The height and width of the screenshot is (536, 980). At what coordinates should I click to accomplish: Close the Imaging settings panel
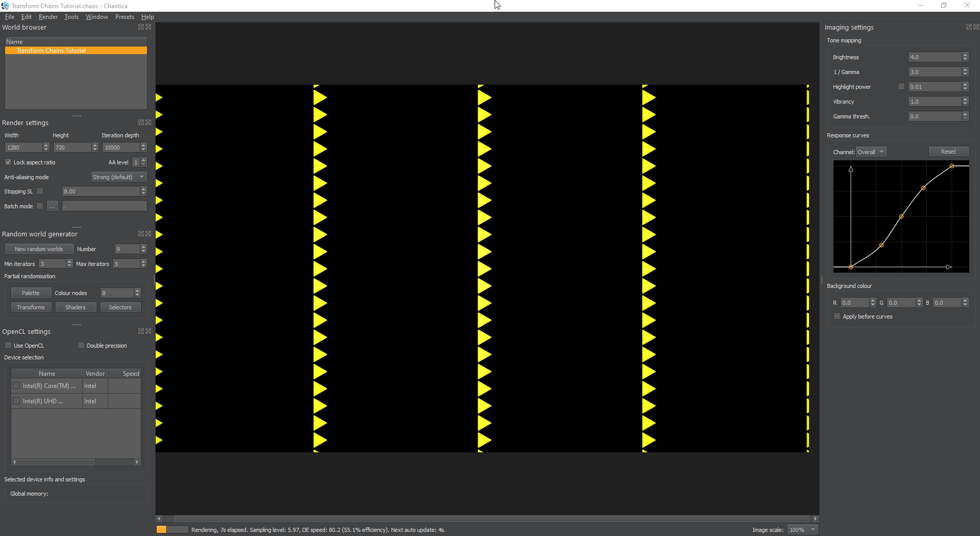[976, 27]
